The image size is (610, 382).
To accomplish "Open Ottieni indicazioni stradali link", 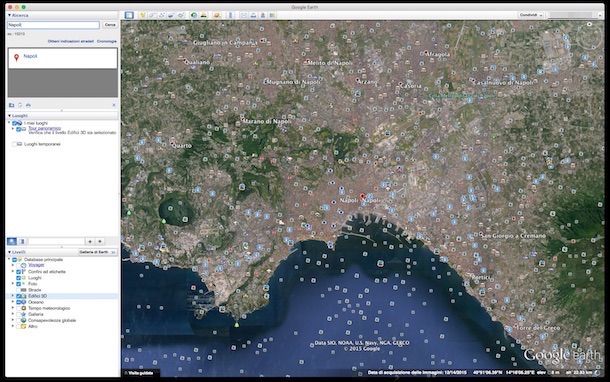I will tap(71, 41).
